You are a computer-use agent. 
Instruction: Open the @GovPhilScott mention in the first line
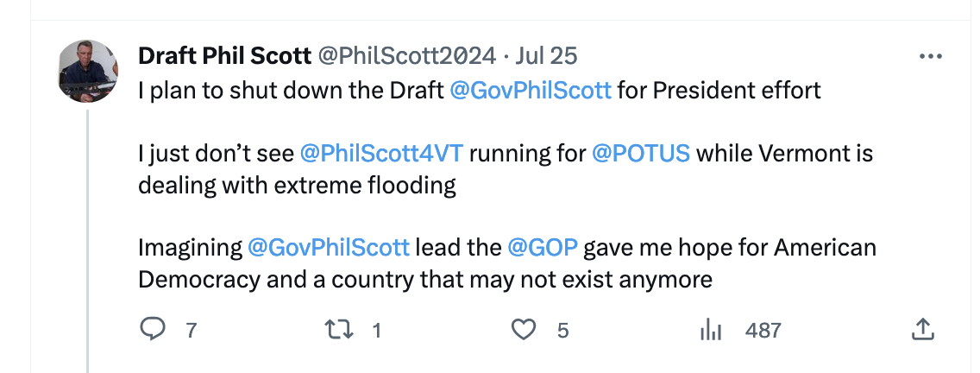(531, 90)
